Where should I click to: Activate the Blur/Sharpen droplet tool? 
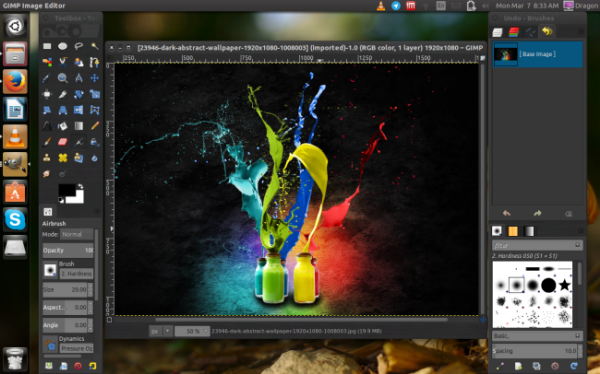[x=95, y=158]
